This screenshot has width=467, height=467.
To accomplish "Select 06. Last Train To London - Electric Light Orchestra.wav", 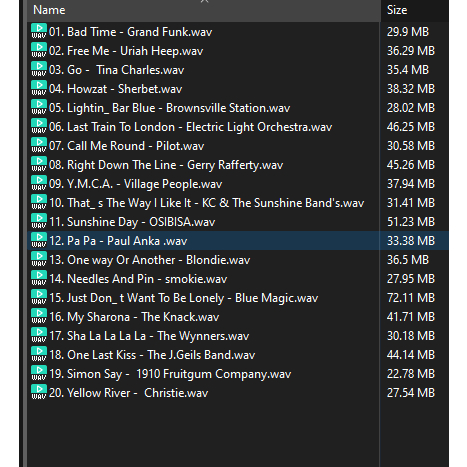I will 190,127.
